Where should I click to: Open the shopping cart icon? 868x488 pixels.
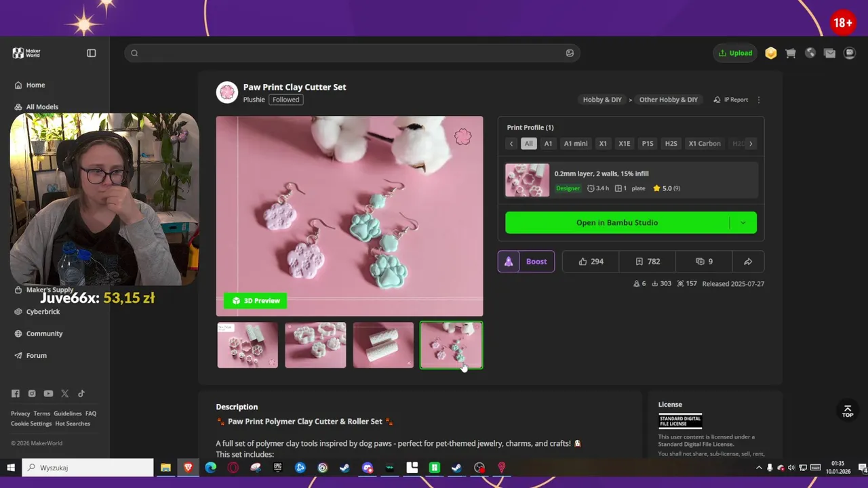791,53
